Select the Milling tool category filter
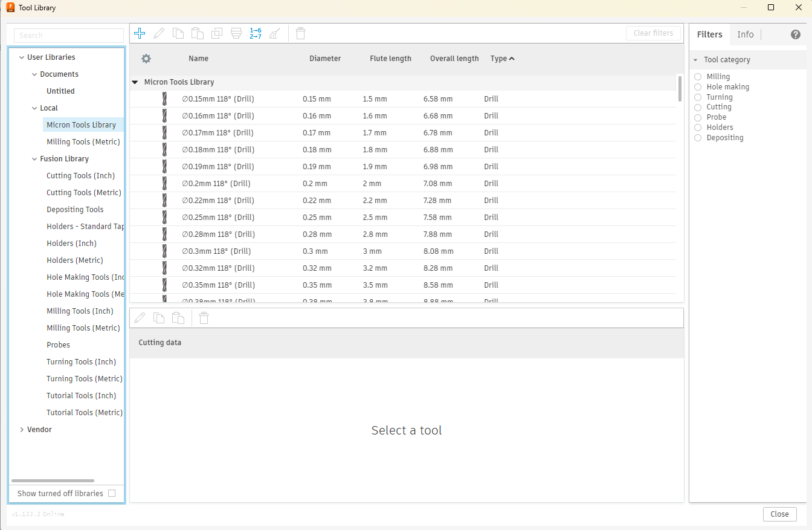Viewport: 812px width, 530px height. [x=698, y=77]
